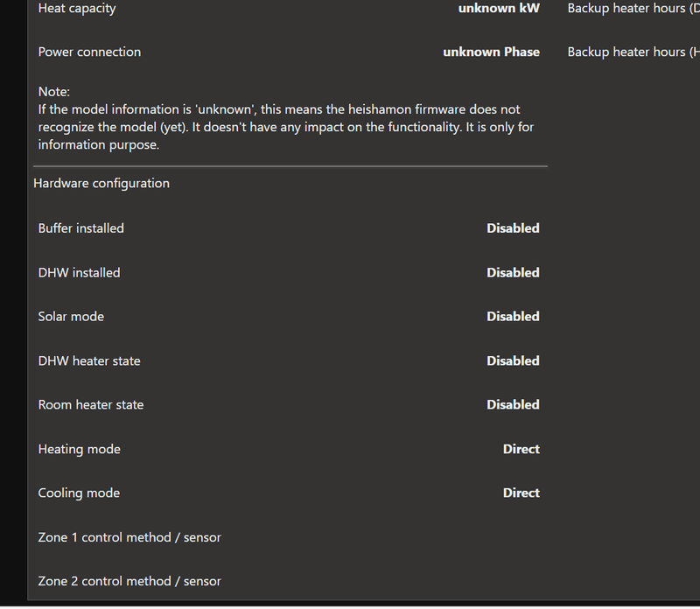The image size is (700, 609).
Task: Click the Buffer installed row label
Action: 81,228
